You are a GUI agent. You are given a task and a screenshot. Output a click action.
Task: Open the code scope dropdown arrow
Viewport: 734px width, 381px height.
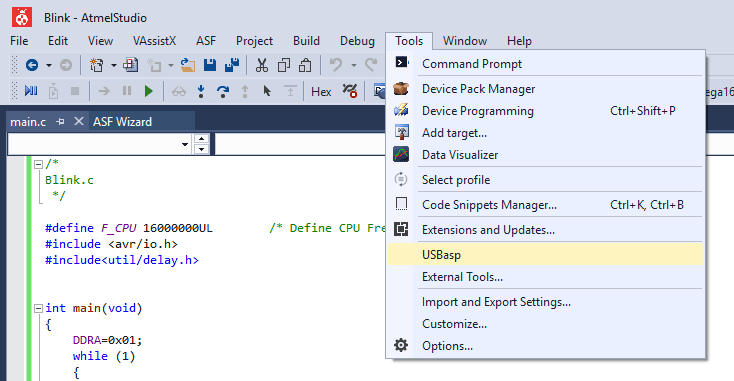pos(185,144)
